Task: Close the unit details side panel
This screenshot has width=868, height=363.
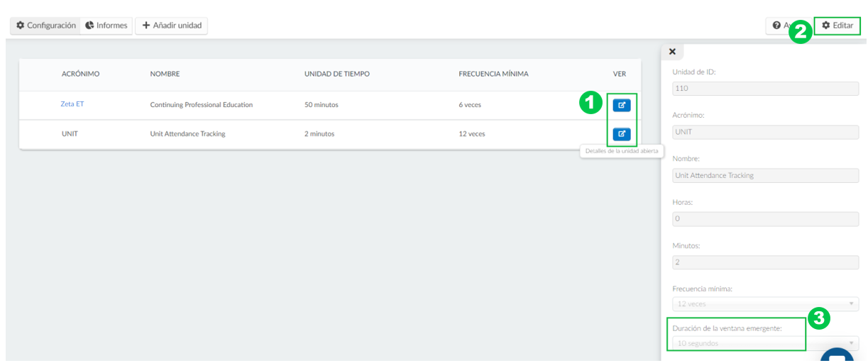Action: click(672, 52)
